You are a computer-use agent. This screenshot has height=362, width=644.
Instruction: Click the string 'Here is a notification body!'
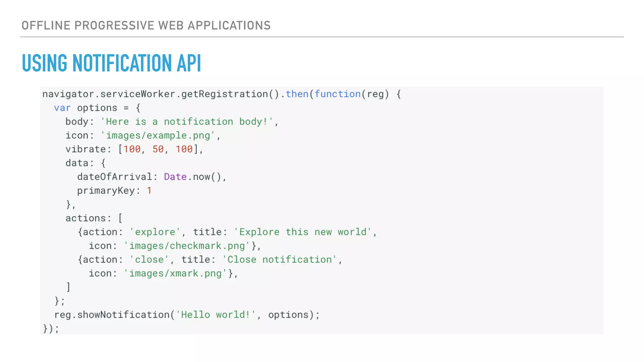187,122
